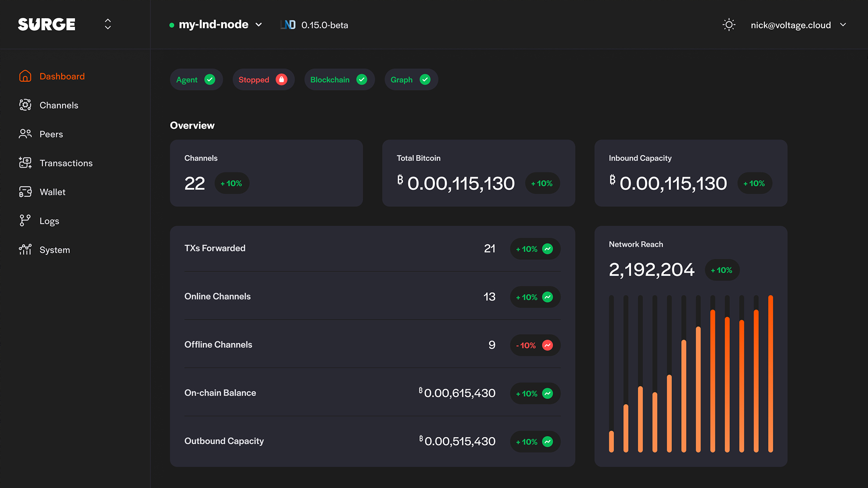868x488 pixels.
Task: Expand the Surge workspace switcher arrows
Action: 108,24
